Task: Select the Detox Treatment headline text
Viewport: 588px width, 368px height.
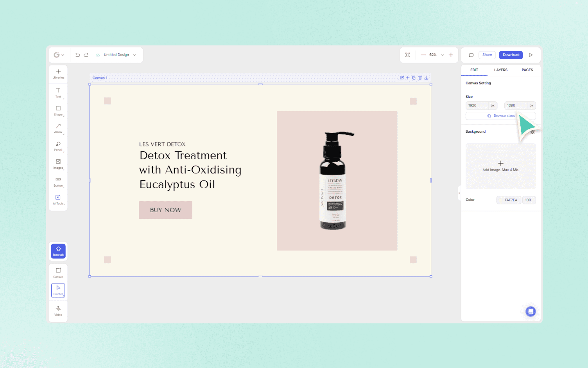Action: [x=190, y=170]
